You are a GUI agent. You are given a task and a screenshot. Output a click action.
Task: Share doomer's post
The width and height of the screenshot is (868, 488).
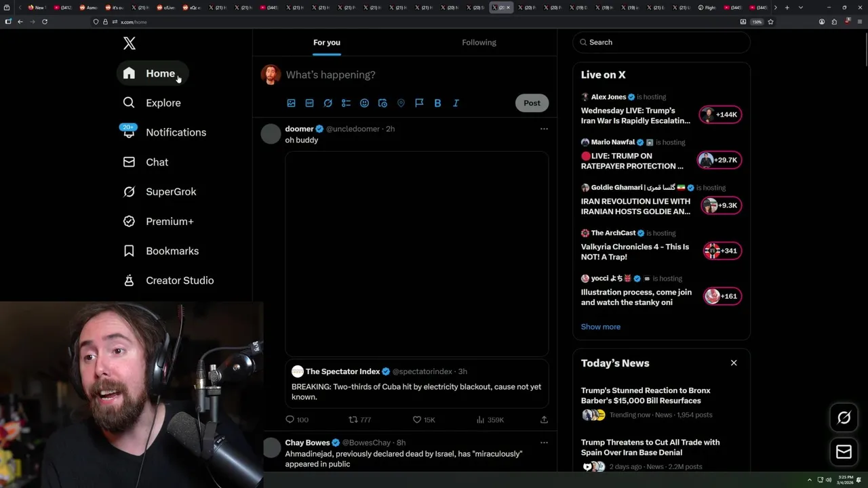544,420
